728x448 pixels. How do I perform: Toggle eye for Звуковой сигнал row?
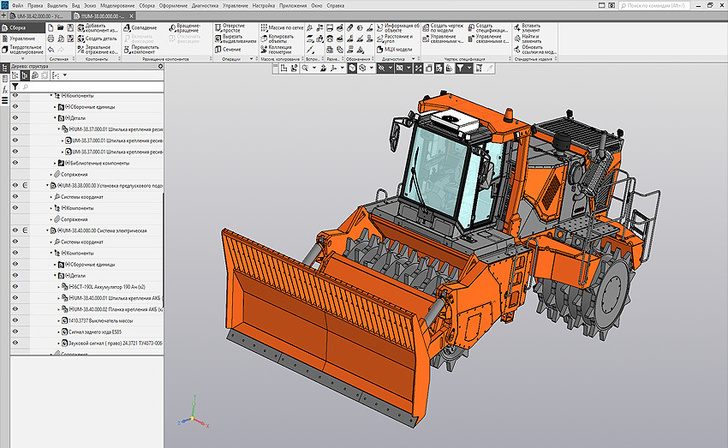15,343
